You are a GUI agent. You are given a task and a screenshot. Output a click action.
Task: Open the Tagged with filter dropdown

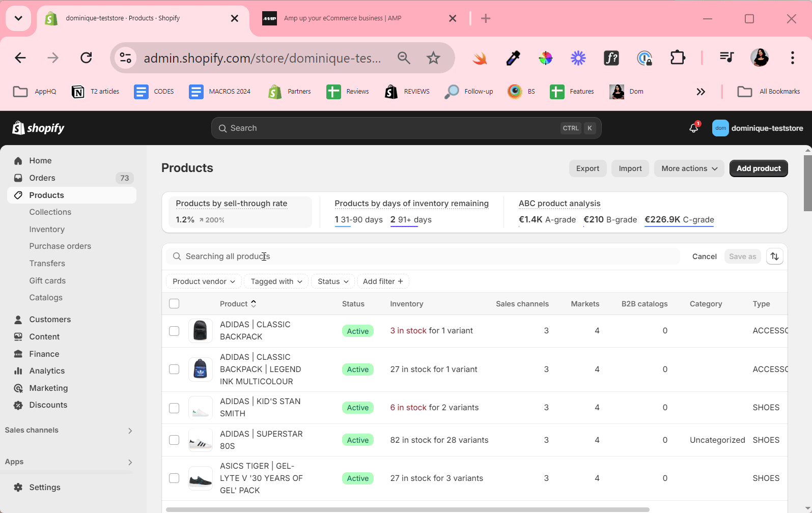point(276,281)
